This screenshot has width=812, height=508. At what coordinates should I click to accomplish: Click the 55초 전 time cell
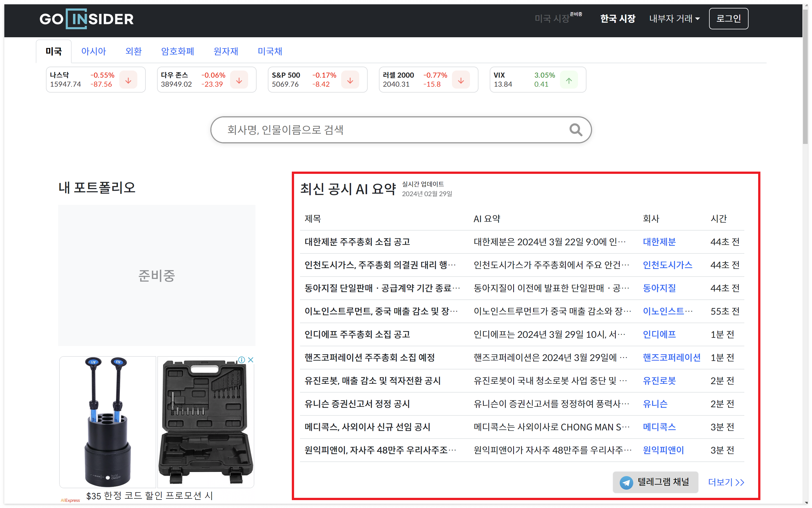click(725, 312)
